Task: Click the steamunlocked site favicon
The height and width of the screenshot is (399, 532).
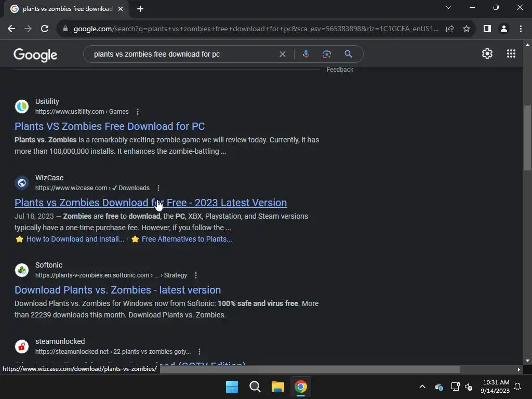Action: pos(22,347)
